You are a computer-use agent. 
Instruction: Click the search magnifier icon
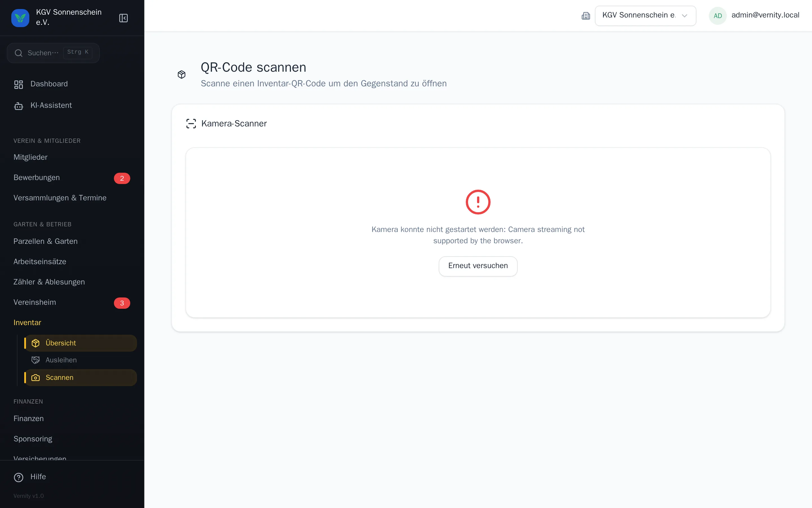(19, 53)
